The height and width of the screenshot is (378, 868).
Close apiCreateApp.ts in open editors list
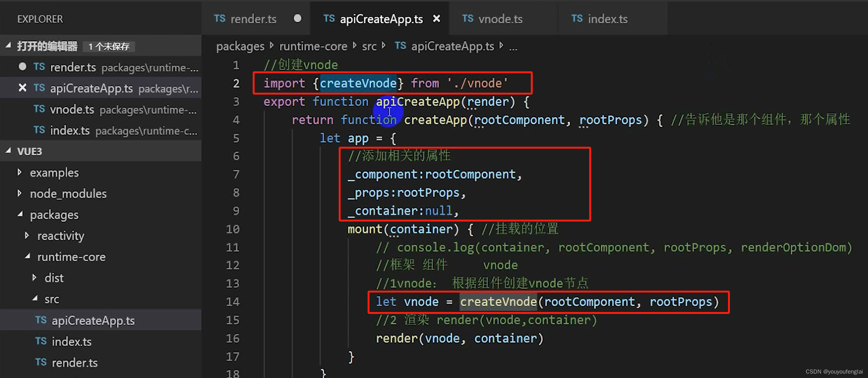[22, 88]
